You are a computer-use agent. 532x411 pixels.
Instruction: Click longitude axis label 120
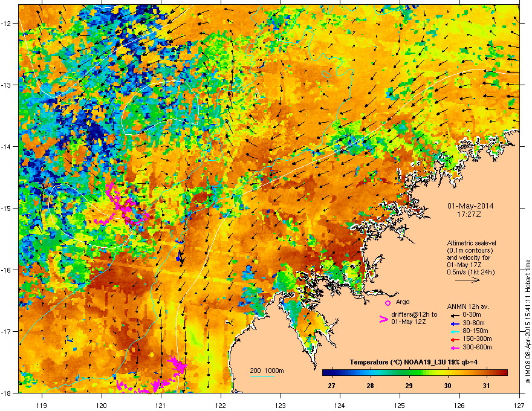pos(102,405)
